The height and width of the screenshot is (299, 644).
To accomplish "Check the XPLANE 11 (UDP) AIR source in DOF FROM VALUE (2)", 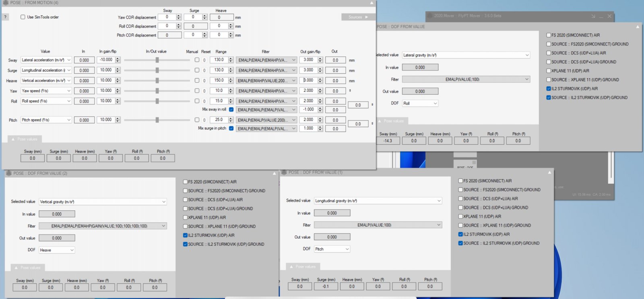I will [x=185, y=218].
